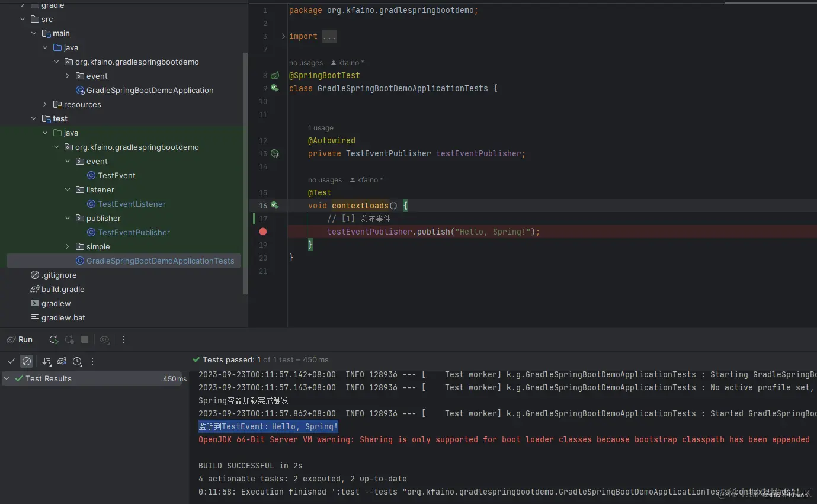Collapse the src folder
Viewport: 817px width, 504px height.
click(x=23, y=19)
